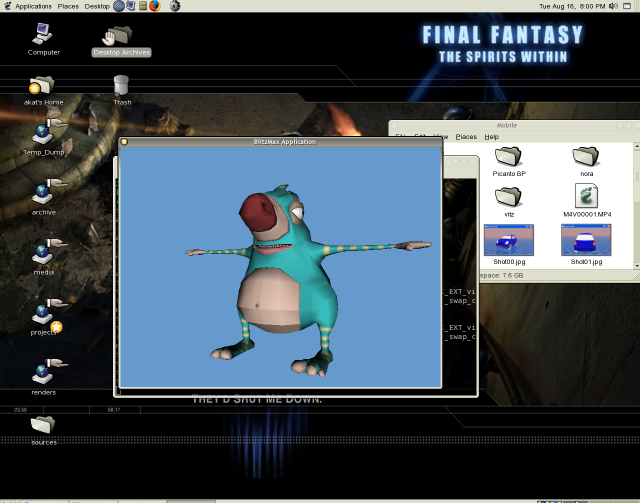Click the clock showing Tue Aug 16
The image size is (640, 503).
pos(572,6)
